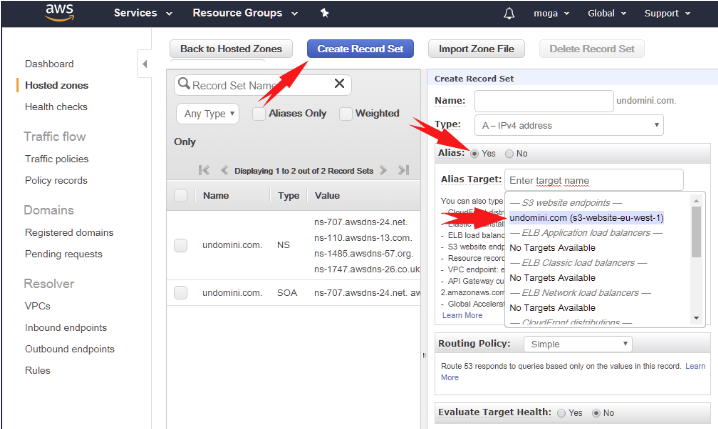Select Alias Yes radio button
This screenshot has width=718, height=429.
pyautogui.click(x=474, y=154)
